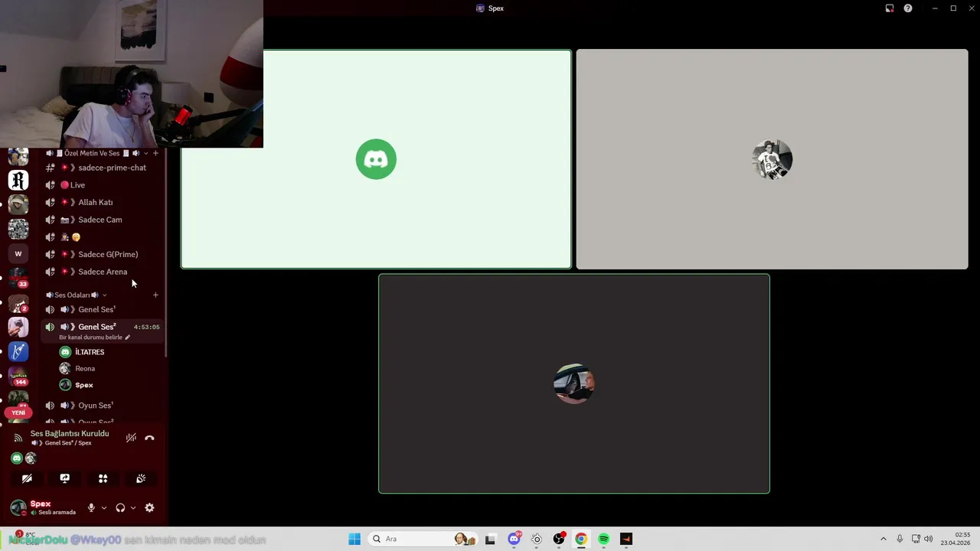Expand the headphones output options arrow
The width and height of the screenshot is (980, 551).
[x=133, y=507]
